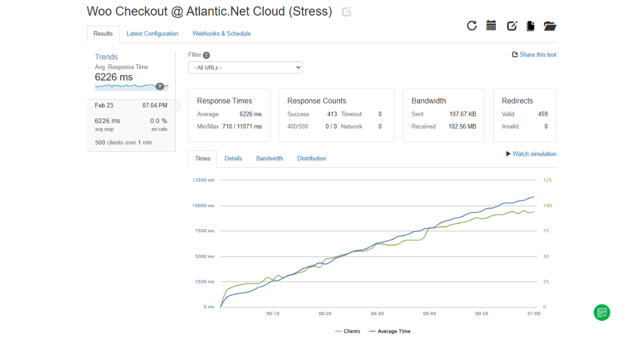The image size is (644, 338).
Task: Click the page title Woo Checkout heading
Action: point(209,12)
